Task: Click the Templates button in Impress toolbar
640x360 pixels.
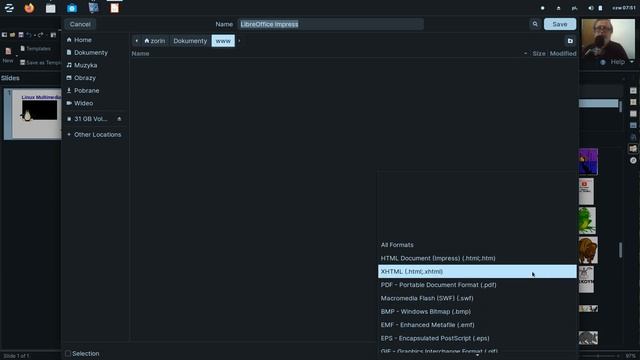Action: pos(36,49)
